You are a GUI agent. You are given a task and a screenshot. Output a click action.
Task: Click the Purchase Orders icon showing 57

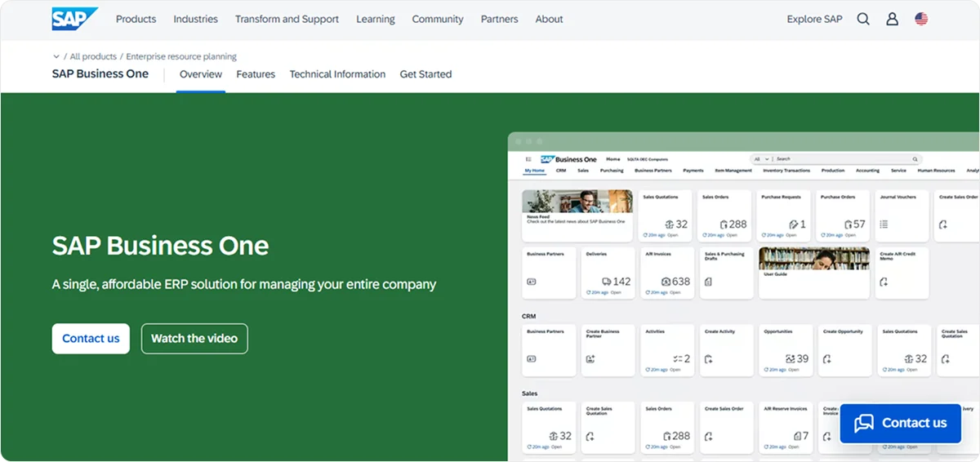(x=847, y=224)
